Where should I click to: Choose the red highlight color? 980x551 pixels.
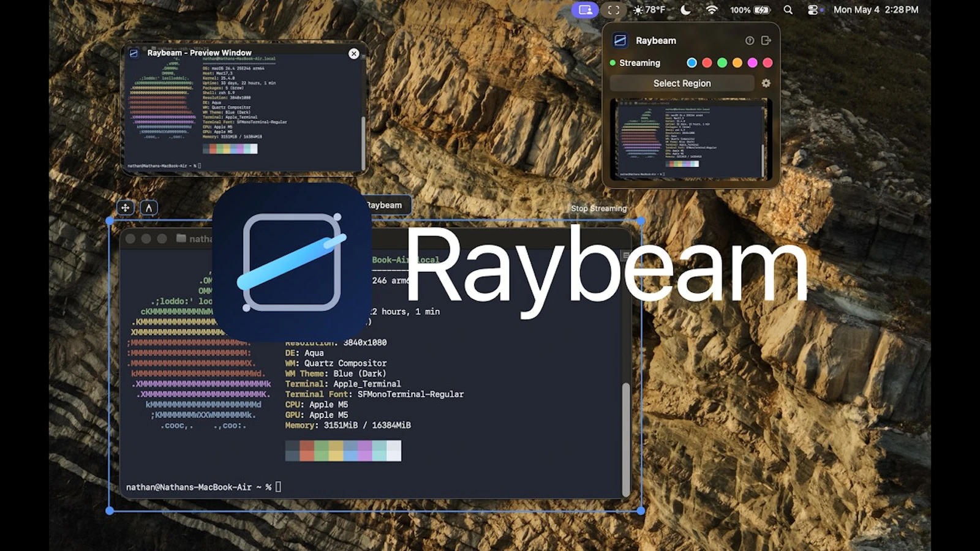tap(707, 62)
